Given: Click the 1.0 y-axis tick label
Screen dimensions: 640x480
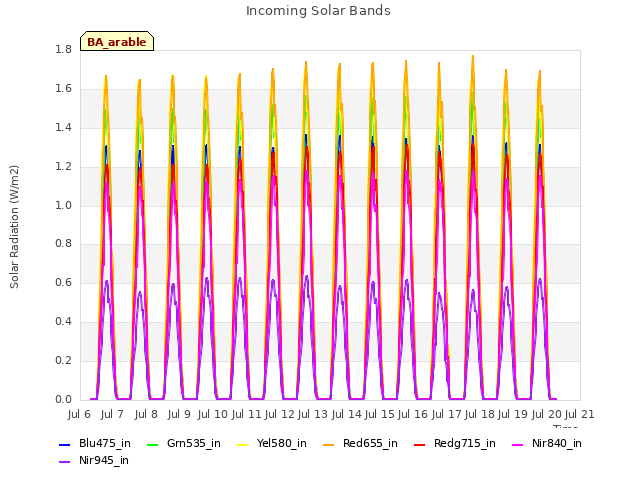Looking at the screenshot, I should point(63,205).
